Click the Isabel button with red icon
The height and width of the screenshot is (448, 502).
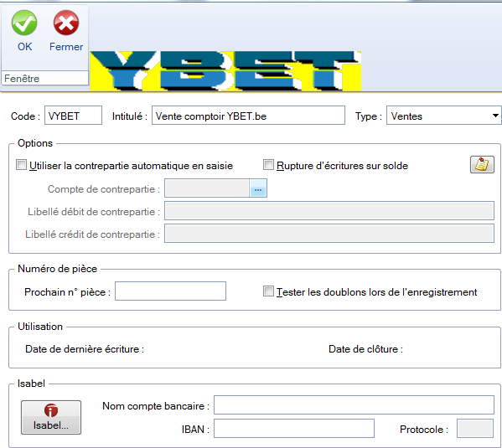tap(51, 417)
